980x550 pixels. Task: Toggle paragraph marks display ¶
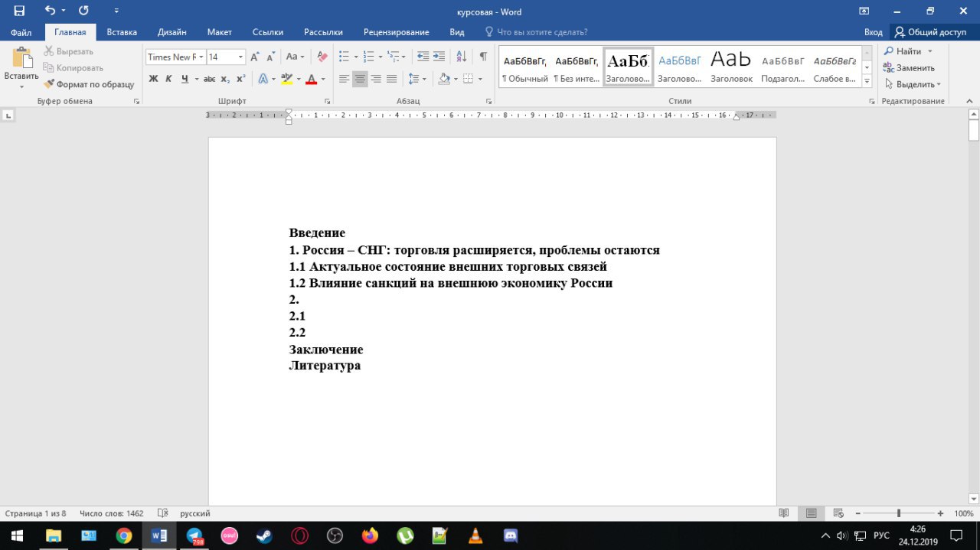[483, 57]
